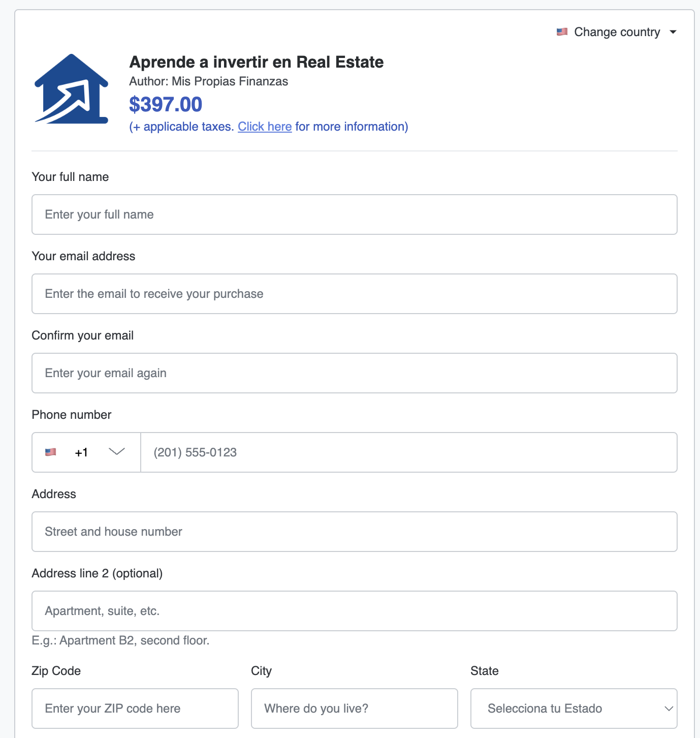Open the Change country dropdown
700x738 pixels.
(x=617, y=32)
